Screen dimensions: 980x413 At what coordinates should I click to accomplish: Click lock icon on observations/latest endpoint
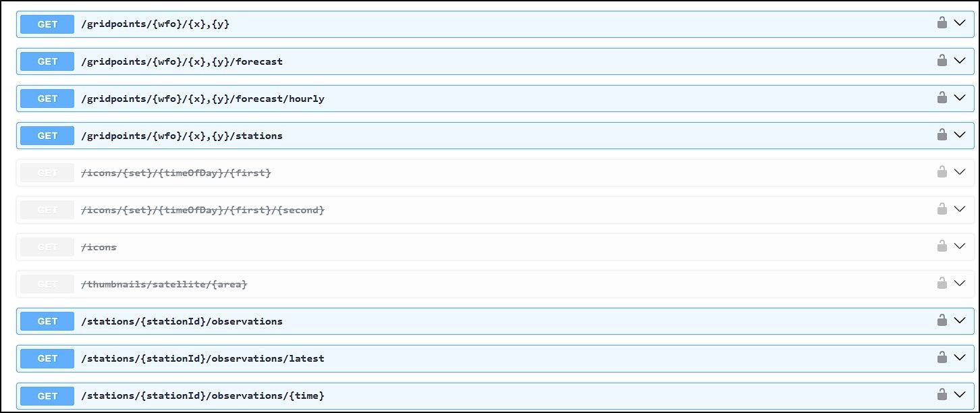[x=942, y=358]
